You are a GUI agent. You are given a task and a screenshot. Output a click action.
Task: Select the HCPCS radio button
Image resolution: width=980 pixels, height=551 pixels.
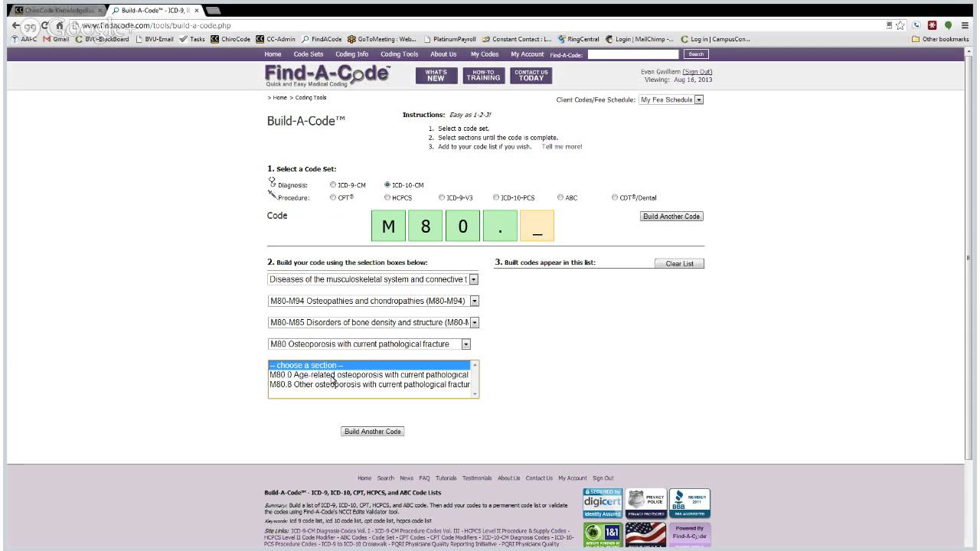click(387, 197)
